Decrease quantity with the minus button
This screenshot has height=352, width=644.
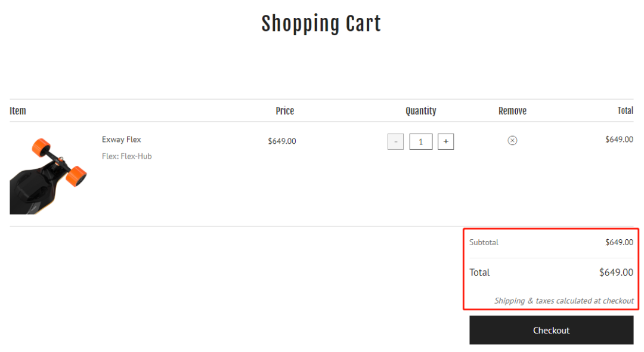pos(395,141)
